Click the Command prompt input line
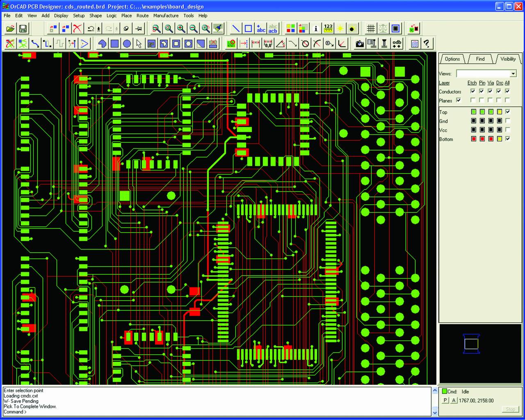Viewport: 525px width, 420px height. coord(217,412)
